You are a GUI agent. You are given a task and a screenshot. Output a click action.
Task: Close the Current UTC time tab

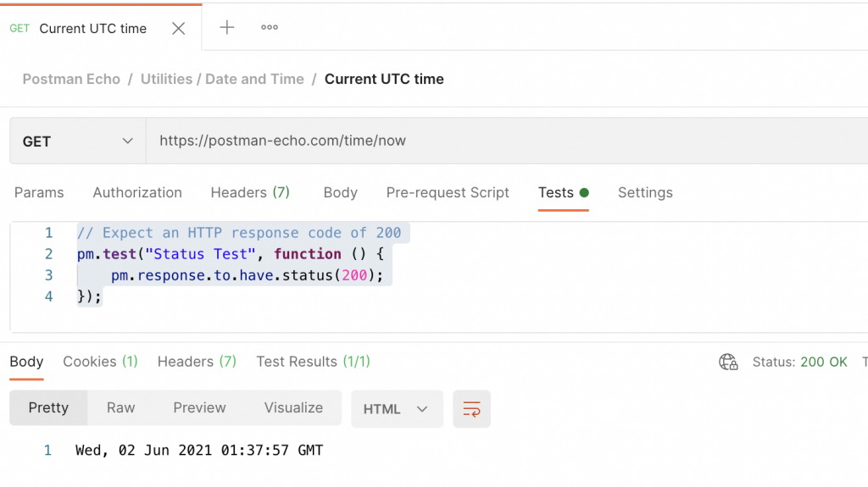[x=178, y=29]
